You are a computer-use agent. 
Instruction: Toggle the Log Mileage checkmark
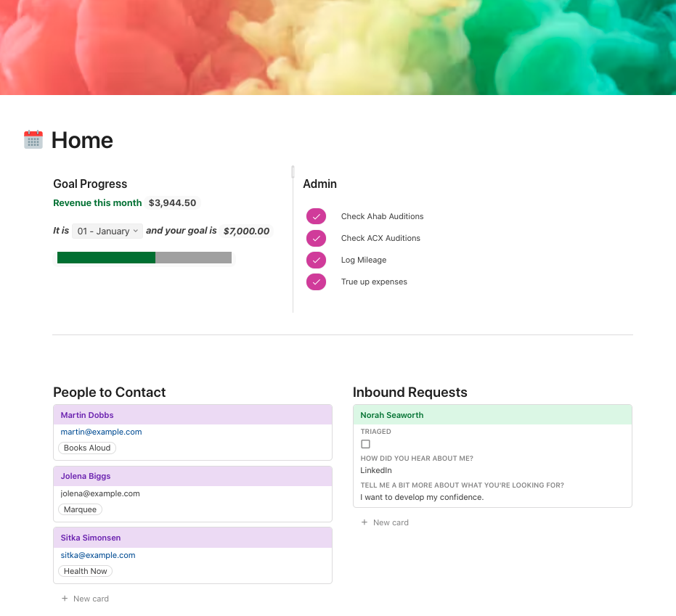point(316,260)
